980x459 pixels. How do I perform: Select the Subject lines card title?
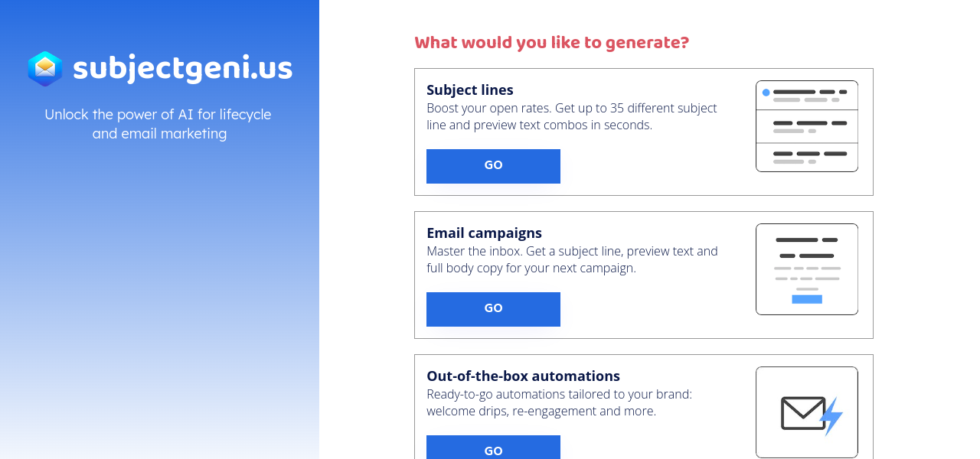pos(470,90)
